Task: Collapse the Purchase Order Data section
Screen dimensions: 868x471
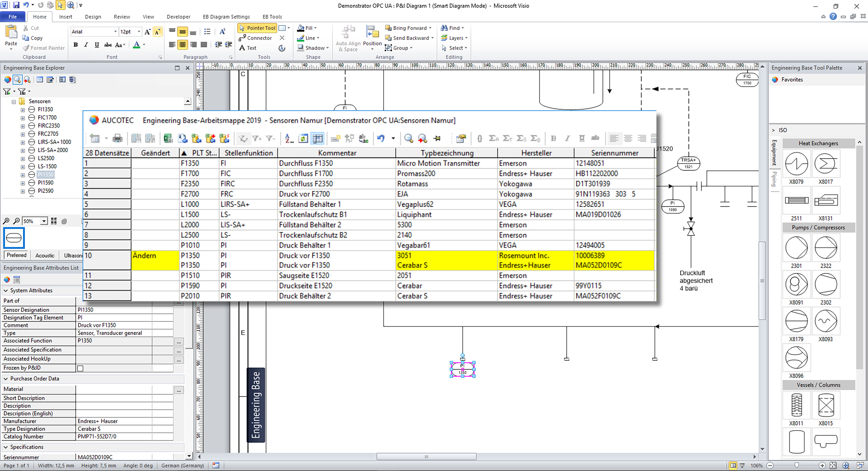Action: [6, 379]
